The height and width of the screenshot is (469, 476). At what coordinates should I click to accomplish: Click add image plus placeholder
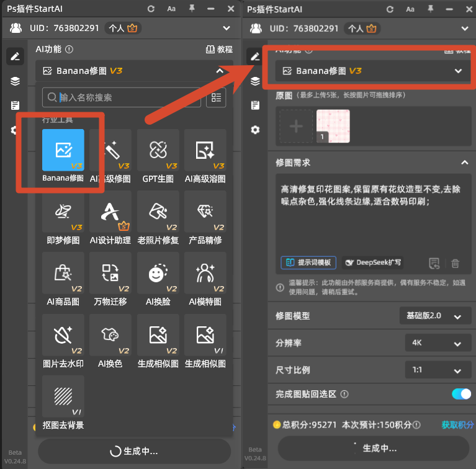pyautogui.click(x=296, y=126)
